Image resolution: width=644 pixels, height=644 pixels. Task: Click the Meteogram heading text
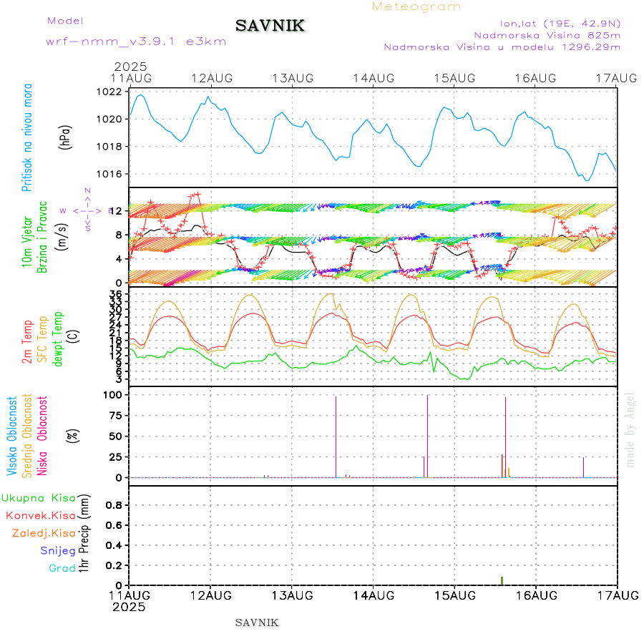(416, 6)
